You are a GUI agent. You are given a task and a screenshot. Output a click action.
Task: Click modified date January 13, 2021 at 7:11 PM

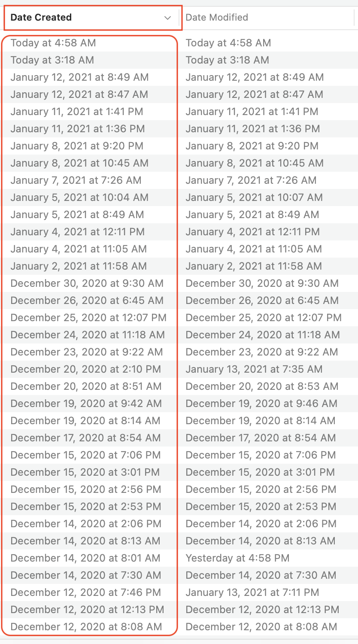(252, 592)
